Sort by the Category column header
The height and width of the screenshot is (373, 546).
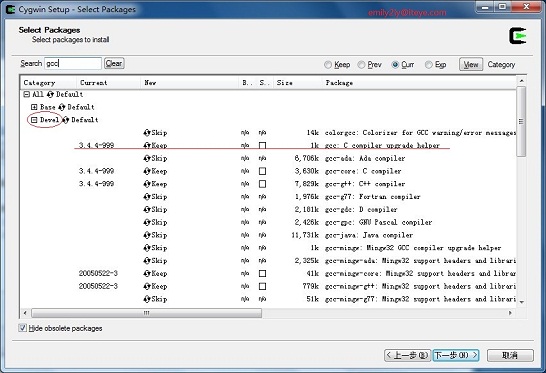[x=49, y=83]
